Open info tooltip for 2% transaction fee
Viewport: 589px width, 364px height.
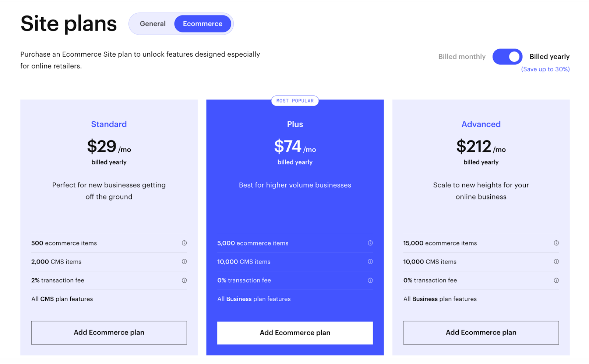pos(184,280)
